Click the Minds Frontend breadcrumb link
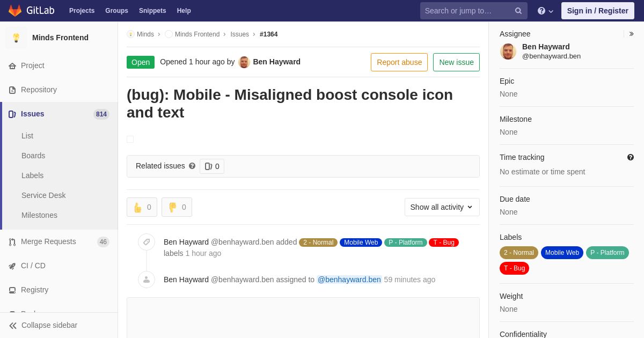644x338 pixels. click(197, 34)
